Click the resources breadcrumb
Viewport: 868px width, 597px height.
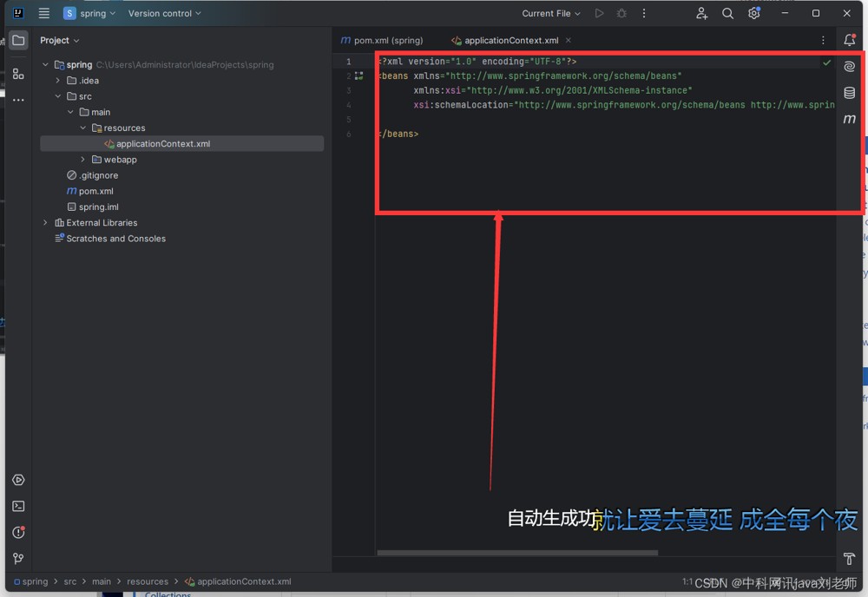(148, 581)
